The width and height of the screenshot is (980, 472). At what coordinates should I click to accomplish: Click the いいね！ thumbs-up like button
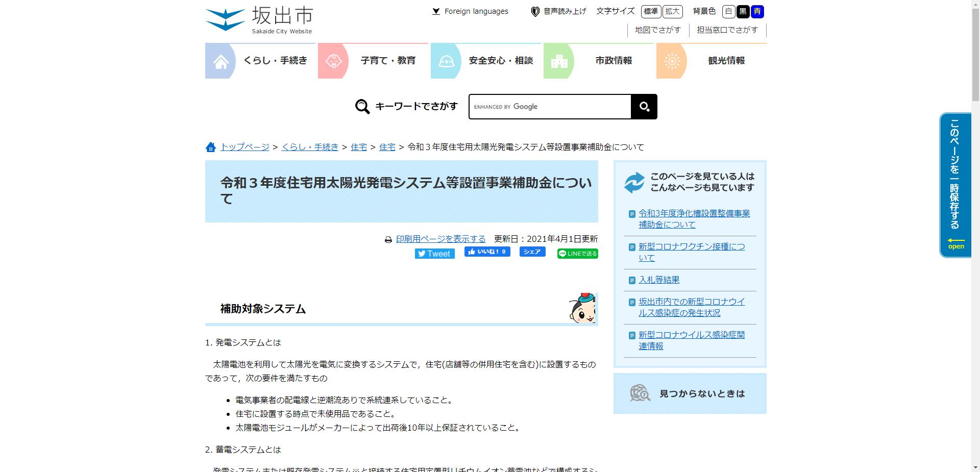click(486, 252)
